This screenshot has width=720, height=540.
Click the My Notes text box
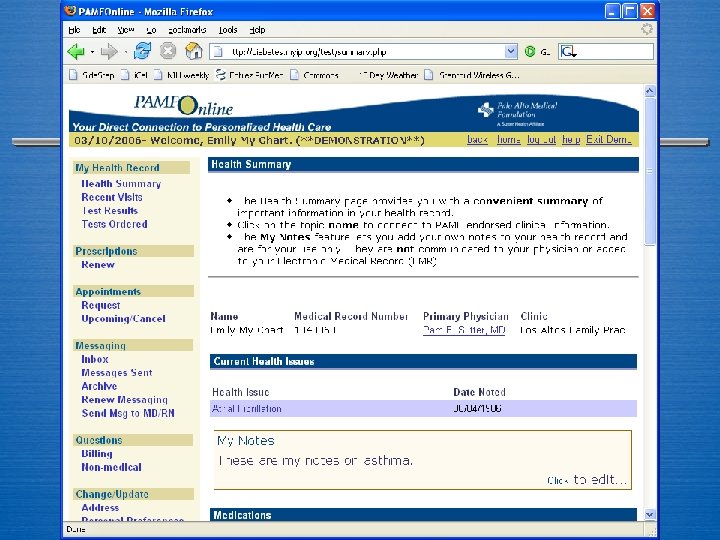pyautogui.click(x=422, y=460)
